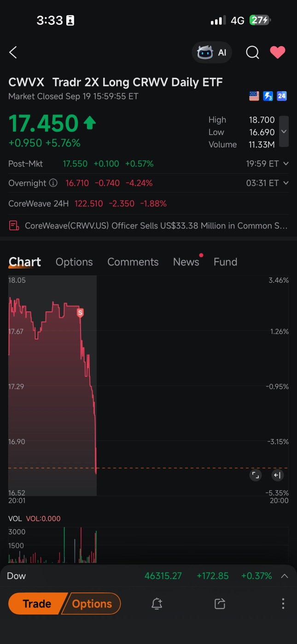Screen dimensions: 297x644
Task: Expand the Dow index bar
Action: pos(285,576)
